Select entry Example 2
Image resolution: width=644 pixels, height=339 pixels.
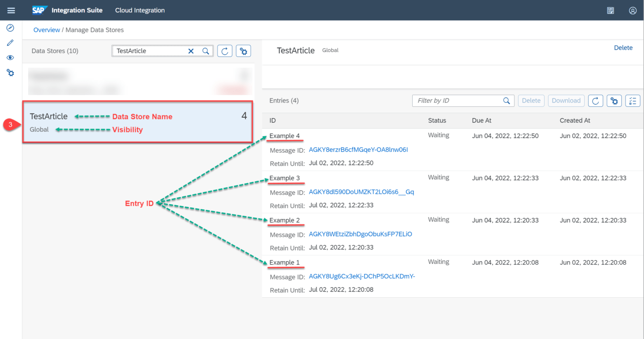[284, 221]
